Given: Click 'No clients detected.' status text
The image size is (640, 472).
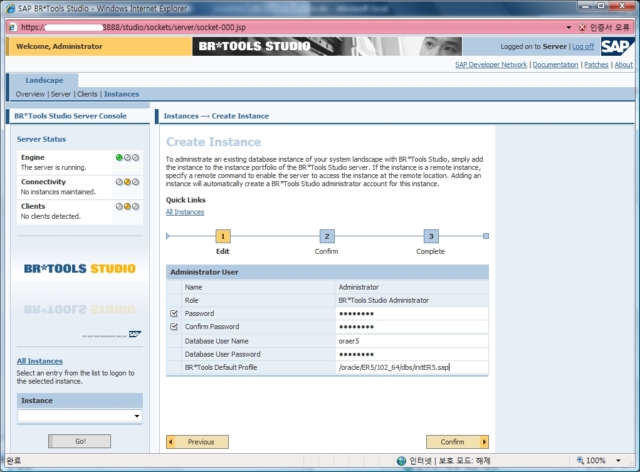Looking at the screenshot, I should click(x=51, y=216).
